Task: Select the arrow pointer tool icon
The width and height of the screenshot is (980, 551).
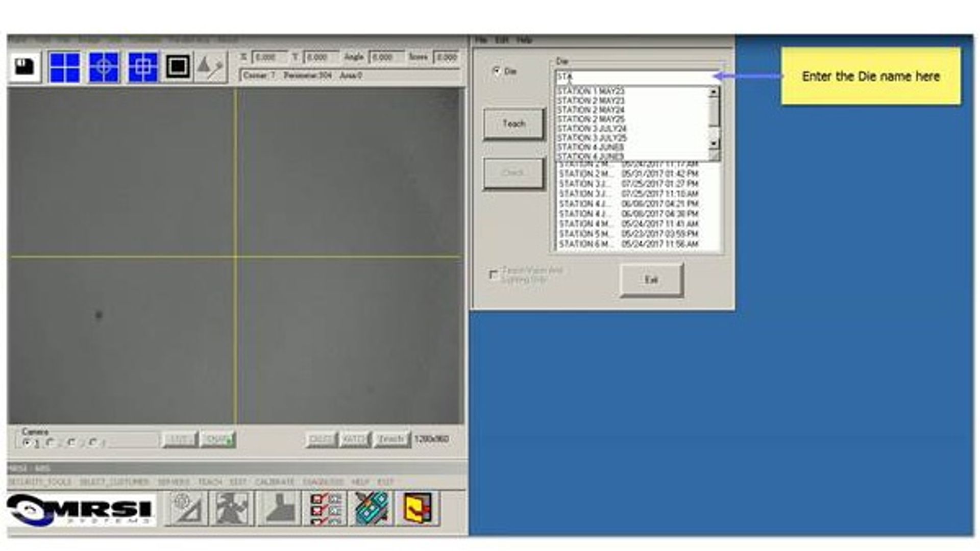Action: 211,67
